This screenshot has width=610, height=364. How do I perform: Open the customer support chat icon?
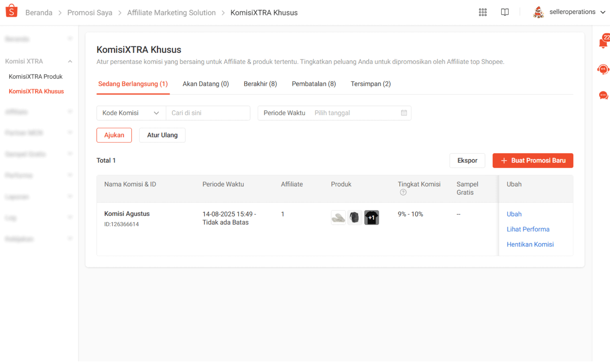pos(603,69)
